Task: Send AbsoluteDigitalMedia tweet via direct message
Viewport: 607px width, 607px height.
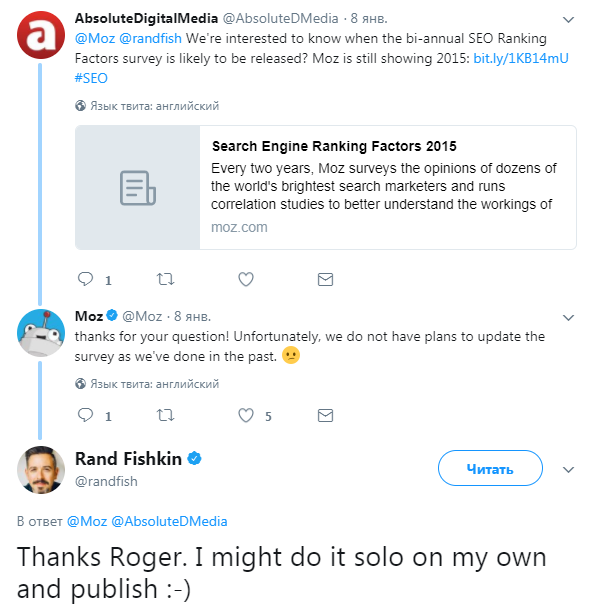Action: pos(325,279)
